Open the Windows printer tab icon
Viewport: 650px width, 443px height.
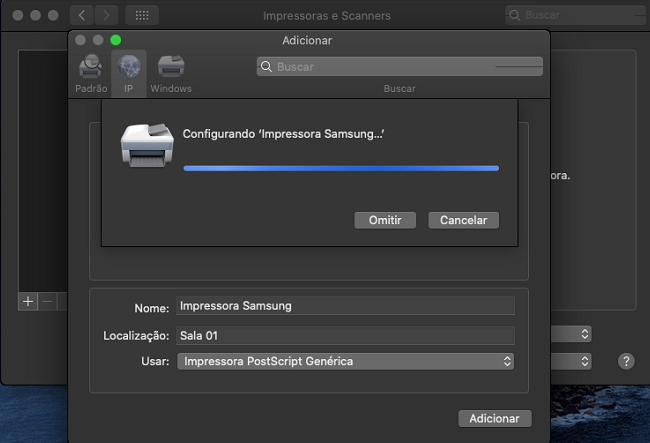171,68
